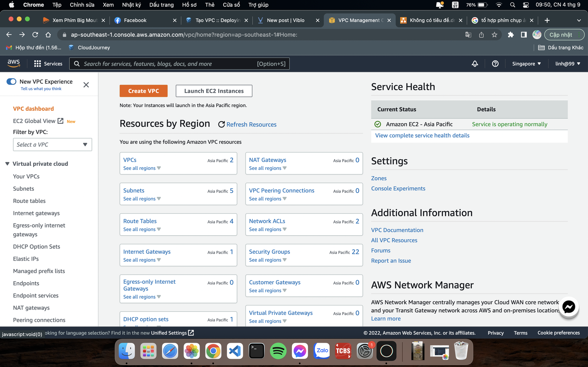
Task: Click Launch EC2 Instances button
Action: click(214, 91)
